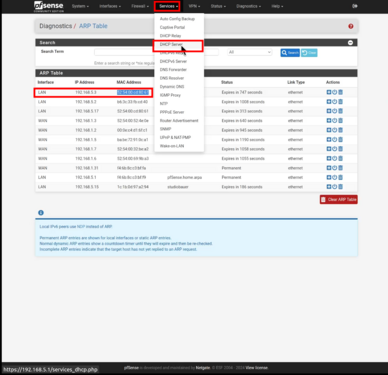
Task: Open the help icon for ARP Table
Action: pyautogui.click(x=351, y=26)
